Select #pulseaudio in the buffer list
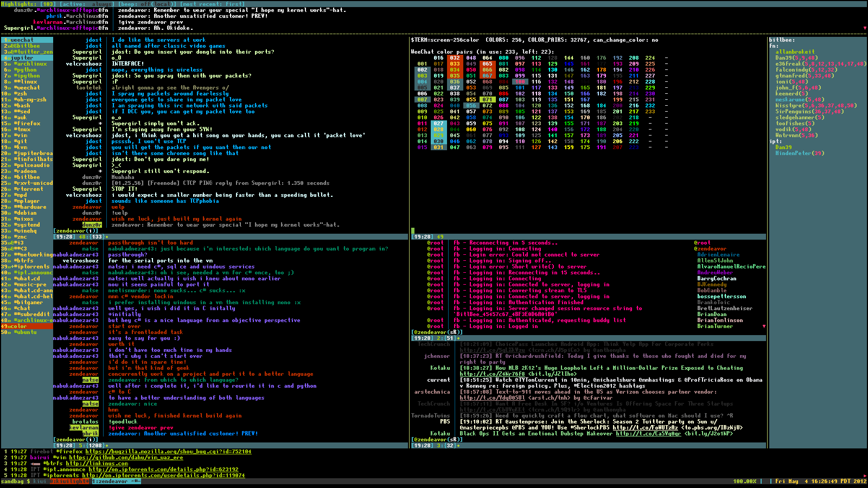The image size is (868, 488). [x=27, y=165]
